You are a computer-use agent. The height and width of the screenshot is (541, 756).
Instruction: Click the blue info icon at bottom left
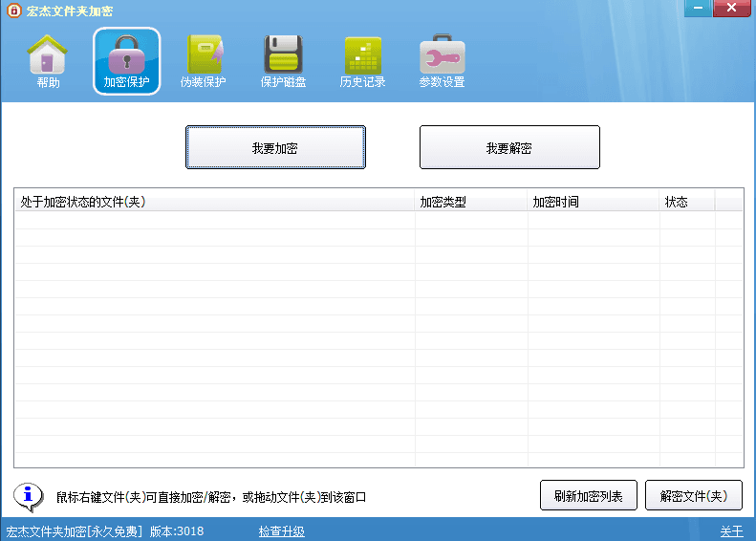pyautogui.click(x=29, y=497)
